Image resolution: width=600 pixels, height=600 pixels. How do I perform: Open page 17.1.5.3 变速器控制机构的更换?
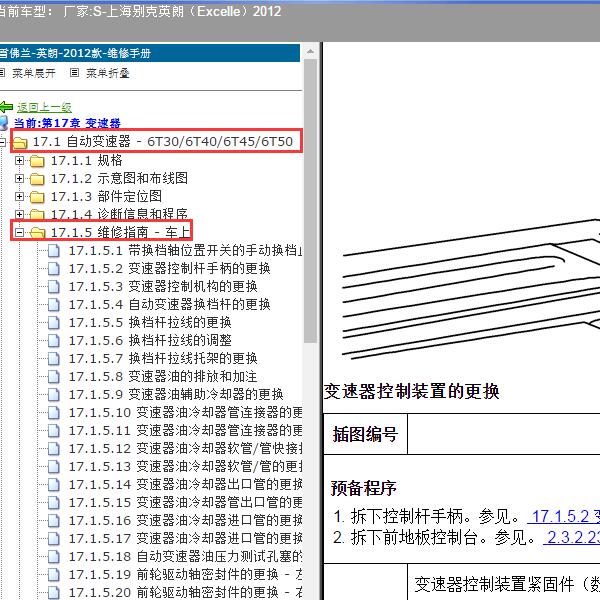click(x=163, y=287)
